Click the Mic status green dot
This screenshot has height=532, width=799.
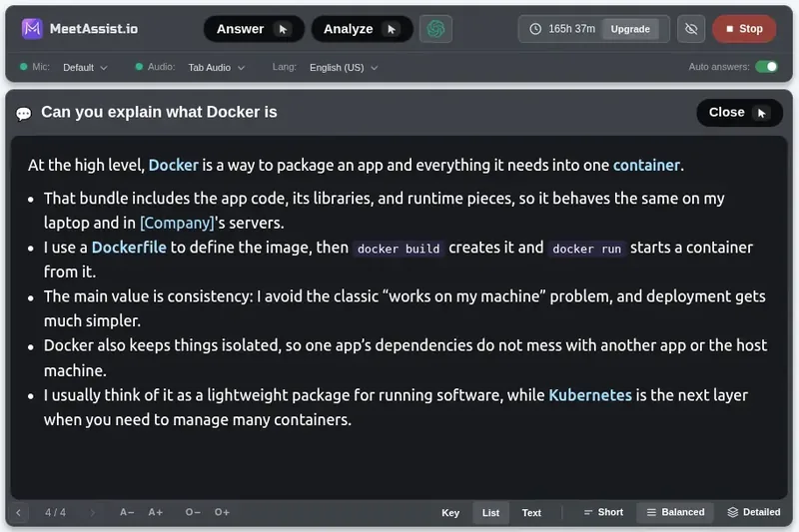(23, 67)
